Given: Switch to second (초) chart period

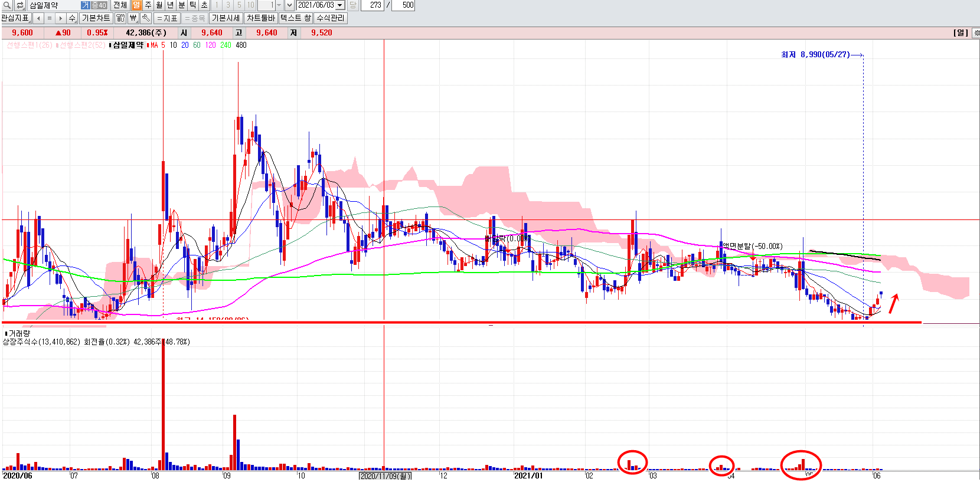Looking at the screenshot, I should [x=204, y=5].
